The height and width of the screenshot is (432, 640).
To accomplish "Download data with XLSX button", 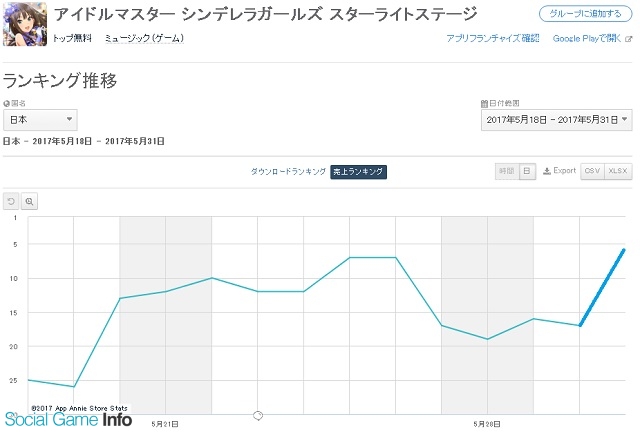I will point(618,171).
